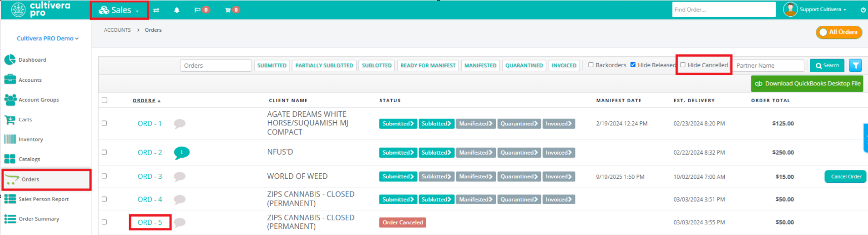Click the Invoiced stage of ORD - 2

pyautogui.click(x=559, y=153)
